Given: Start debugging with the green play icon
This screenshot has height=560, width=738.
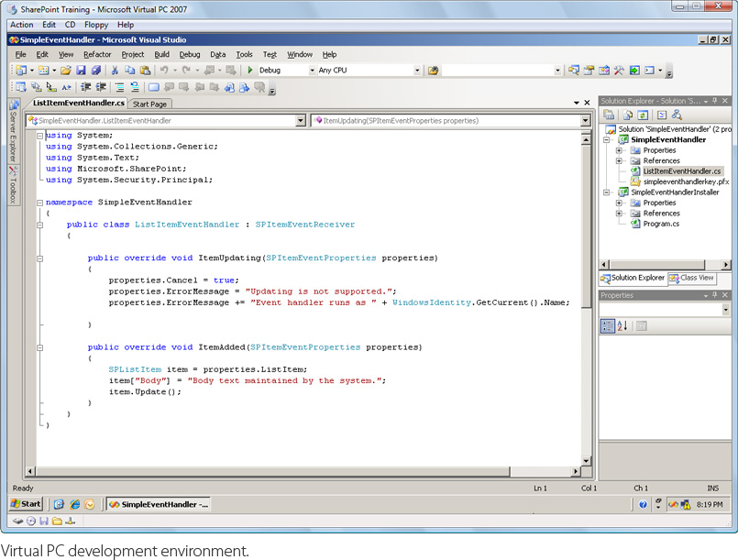Looking at the screenshot, I should tap(250, 71).
